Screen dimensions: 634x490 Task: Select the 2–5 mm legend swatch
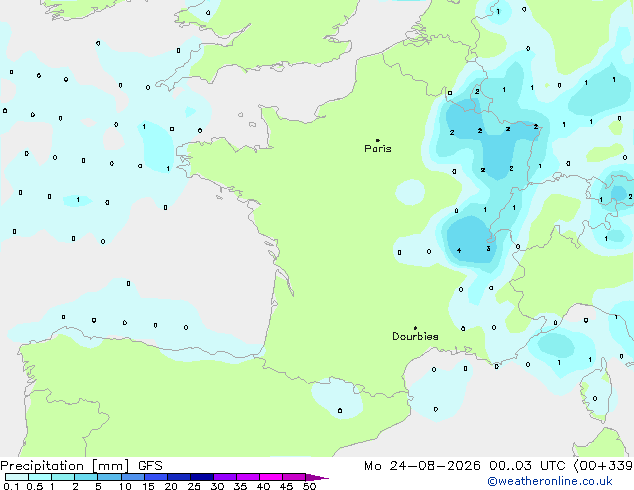(86, 477)
